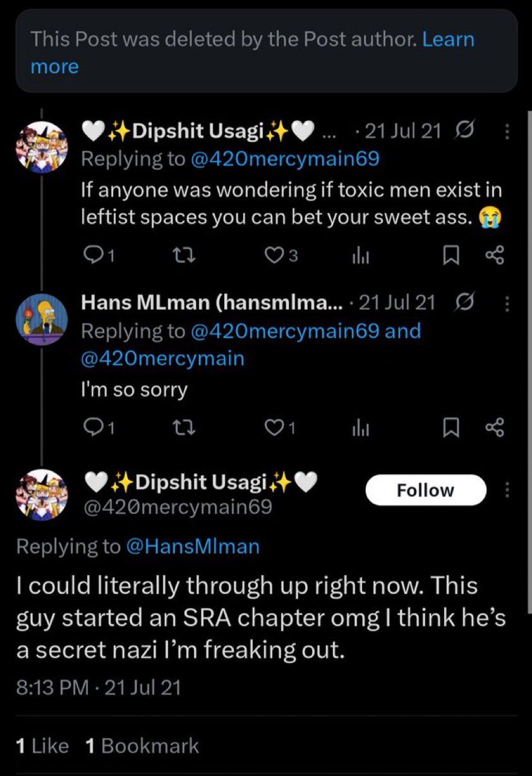
Task: Share Hans MLman's "I'm so sorry" post
Action: click(494, 426)
